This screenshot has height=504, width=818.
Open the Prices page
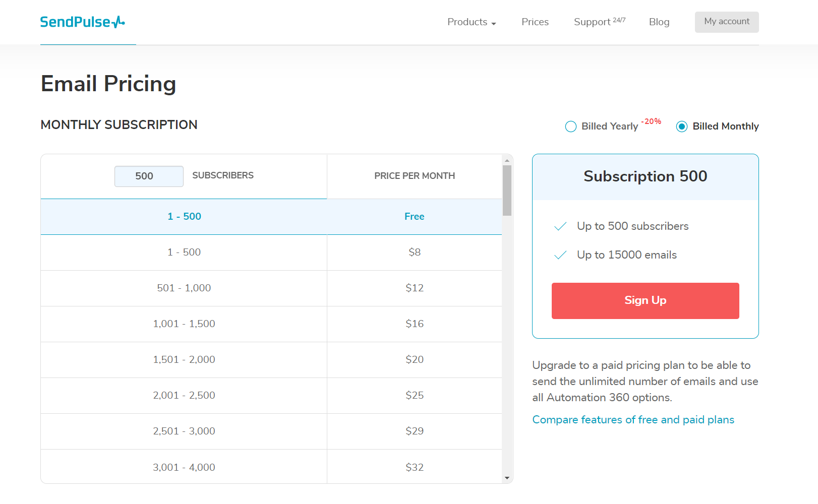click(x=535, y=22)
